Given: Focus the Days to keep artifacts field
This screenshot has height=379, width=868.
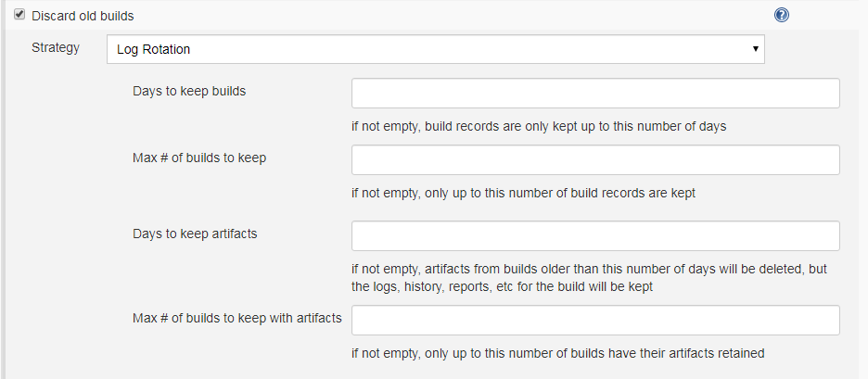Looking at the screenshot, I should coord(594,235).
